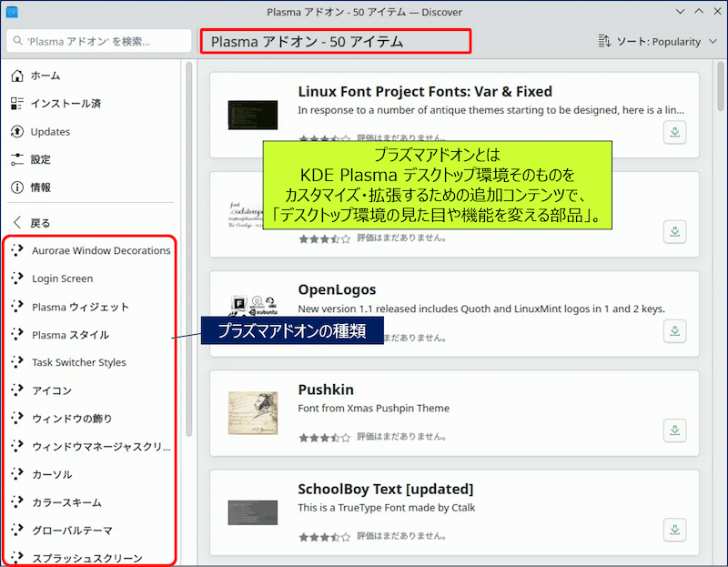
Task: Go back using the 戻る chevron
Action: point(17,223)
